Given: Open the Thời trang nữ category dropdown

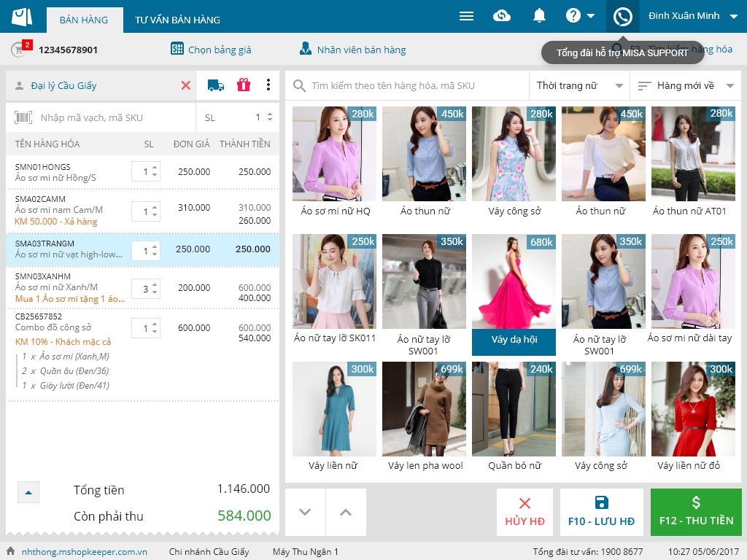Looking at the screenshot, I should pos(579,86).
